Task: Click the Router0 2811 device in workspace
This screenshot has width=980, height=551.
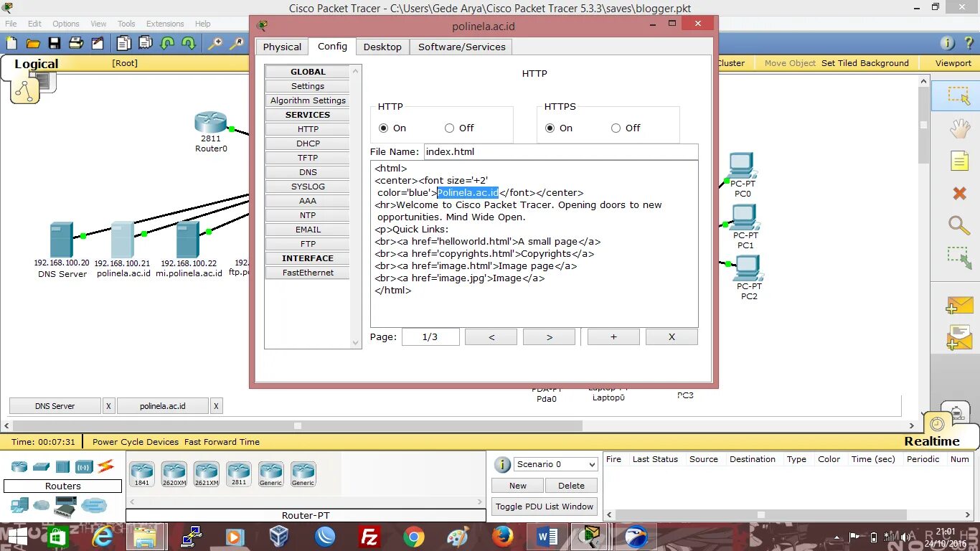Action: 210,123
